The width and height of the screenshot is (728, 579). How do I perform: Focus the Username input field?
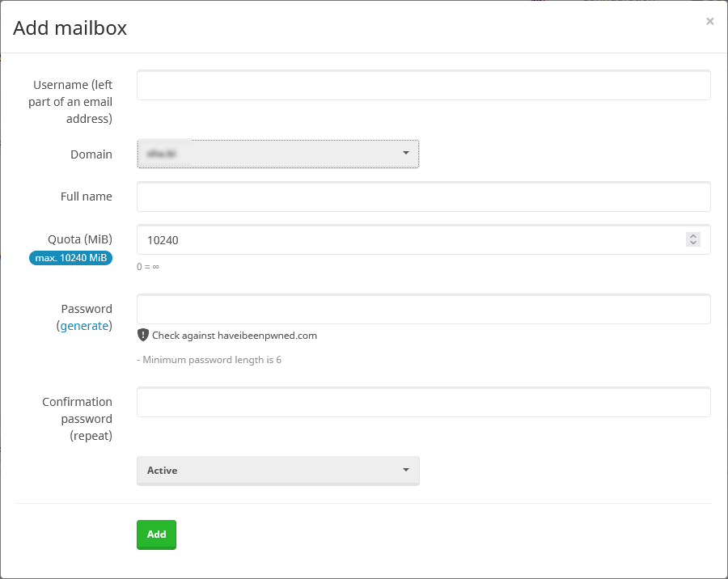point(423,85)
